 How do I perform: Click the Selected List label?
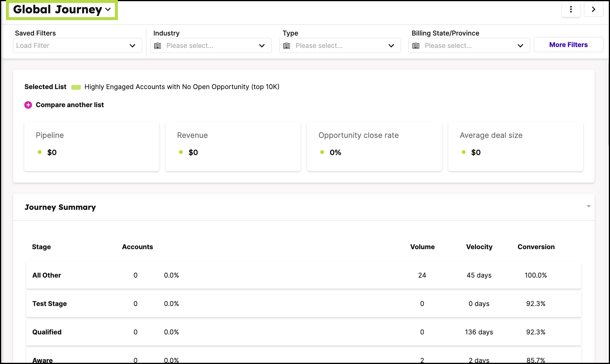click(x=45, y=87)
